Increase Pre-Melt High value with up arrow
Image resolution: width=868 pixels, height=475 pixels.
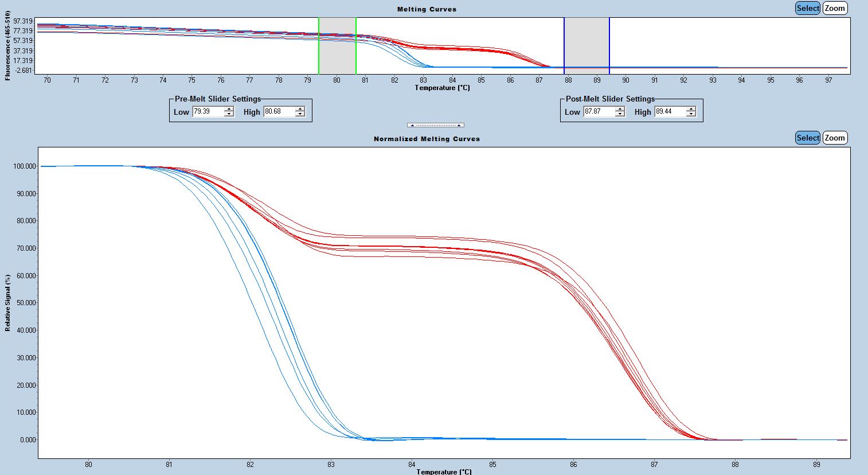coord(300,109)
